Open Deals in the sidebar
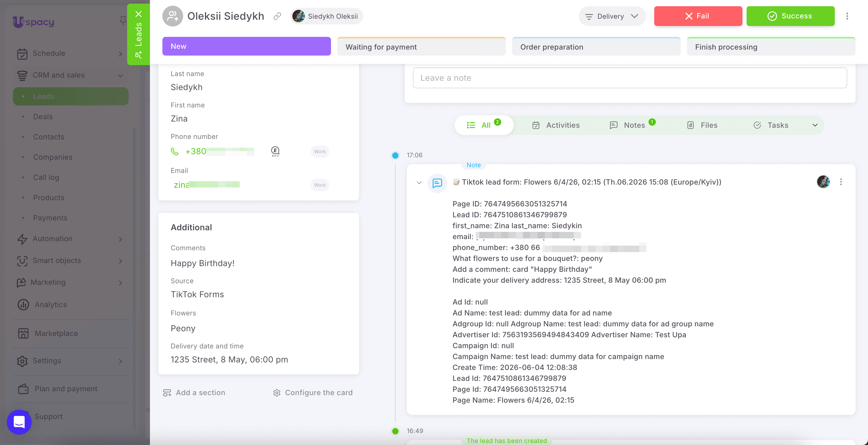Viewport: 868px width, 445px height. pos(43,117)
